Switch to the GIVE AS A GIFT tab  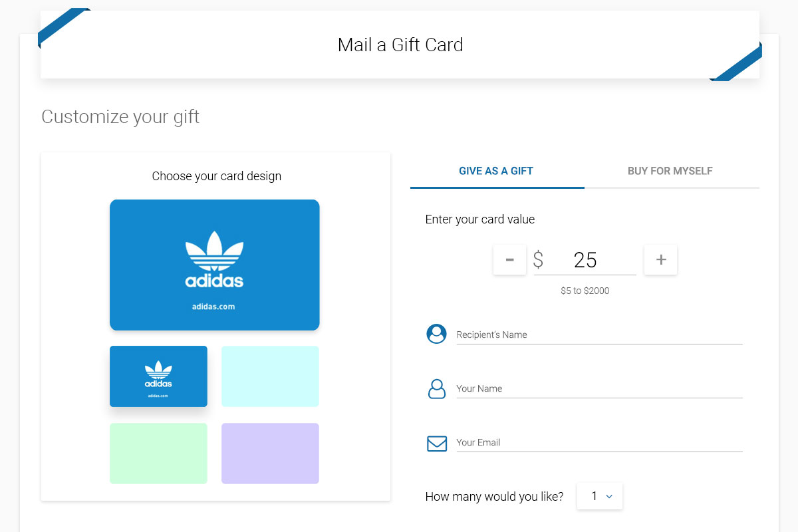(x=497, y=171)
